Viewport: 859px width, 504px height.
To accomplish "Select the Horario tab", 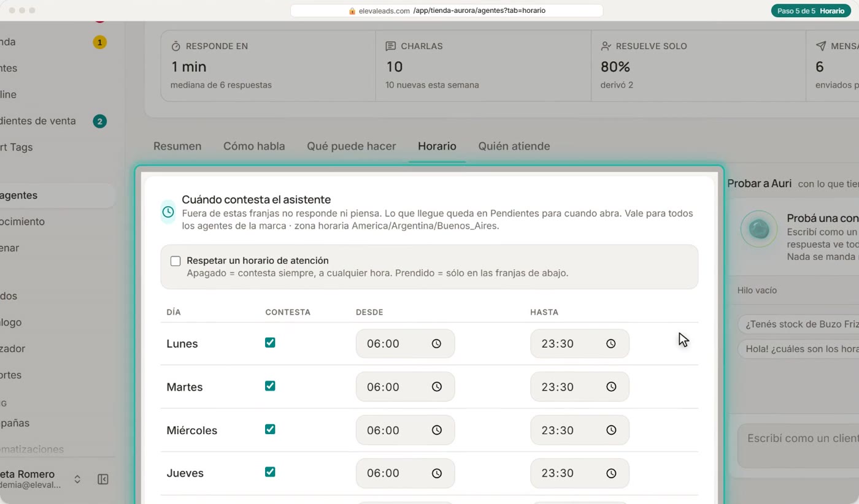I will tap(437, 146).
